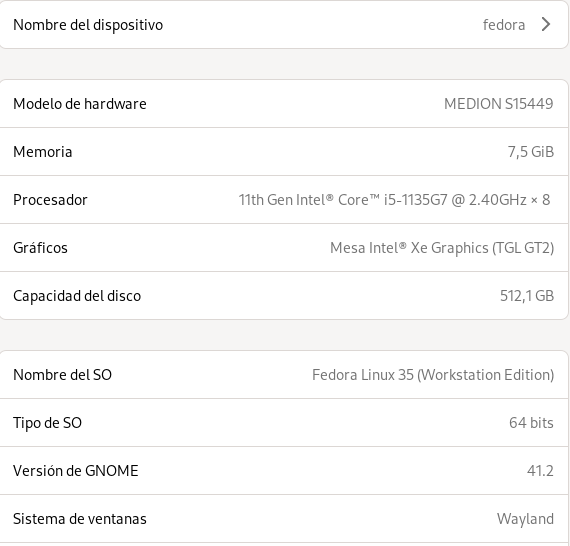Select the 64 bits value

pos(531,423)
